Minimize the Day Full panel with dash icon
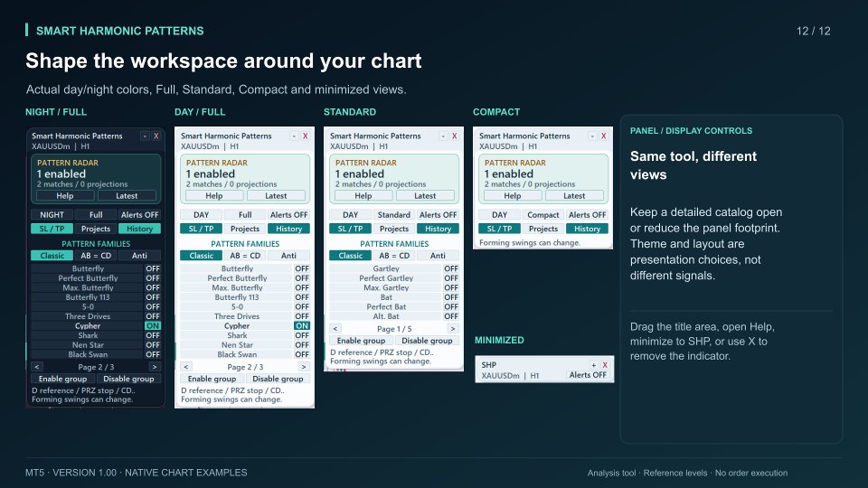868x488 pixels. (x=294, y=136)
